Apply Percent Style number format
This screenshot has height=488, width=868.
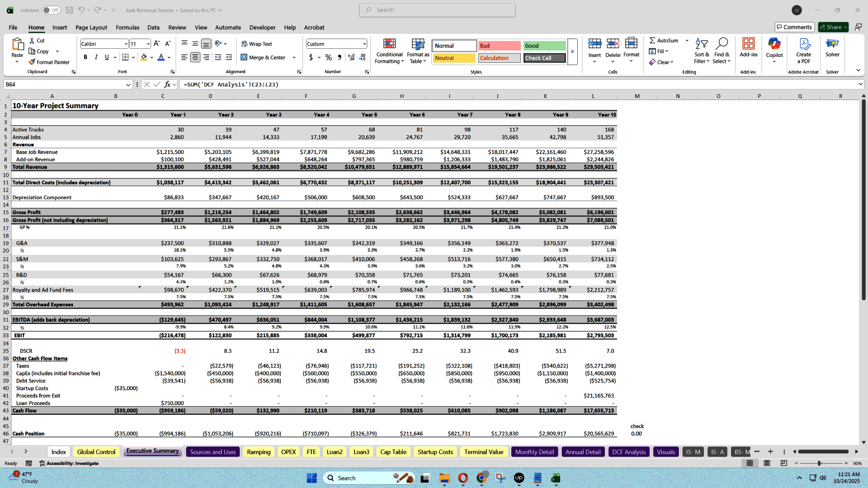(x=329, y=58)
